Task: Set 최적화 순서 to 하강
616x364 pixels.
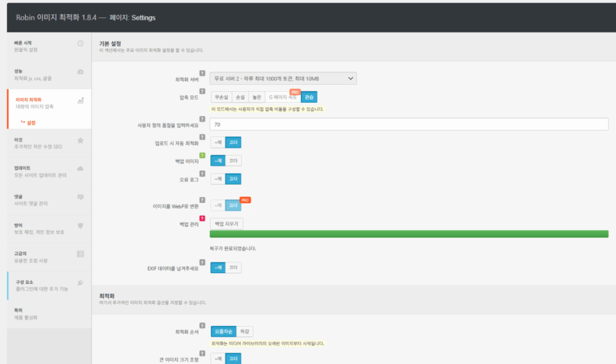Action: (x=245, y=332)
